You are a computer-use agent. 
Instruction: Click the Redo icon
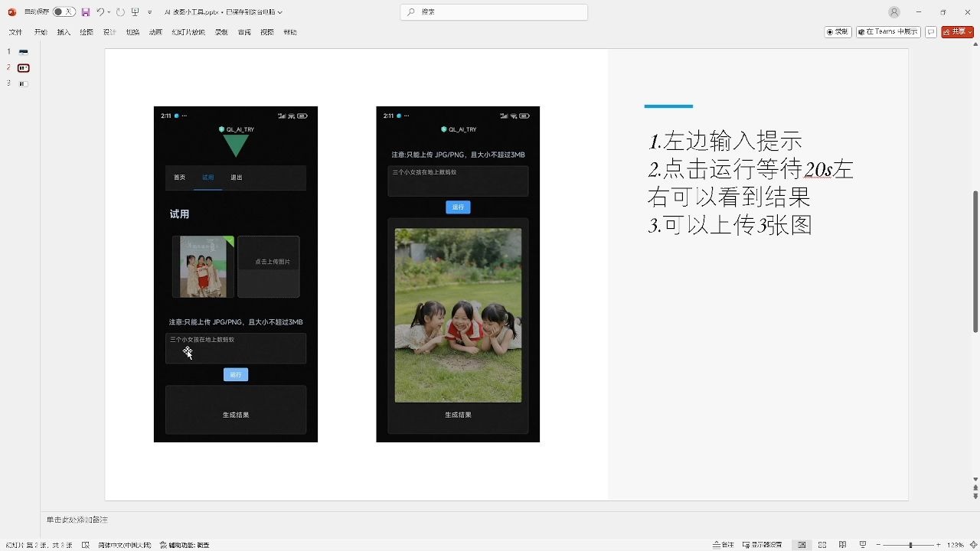(x=120, y=12)
